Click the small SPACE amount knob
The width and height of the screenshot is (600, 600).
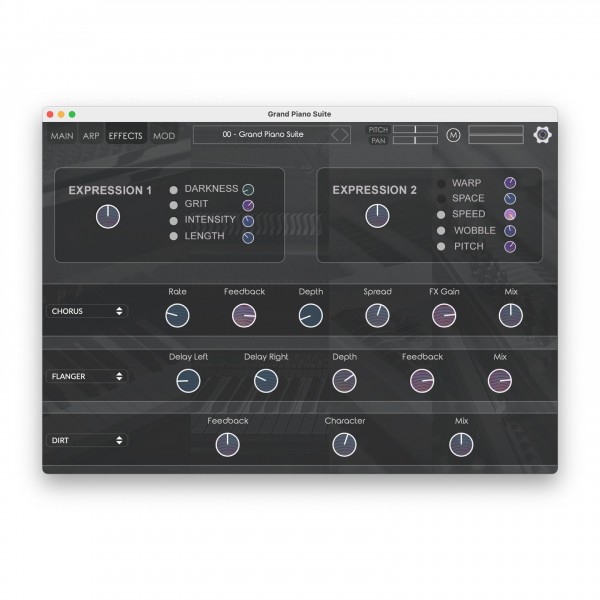(510, 199)
